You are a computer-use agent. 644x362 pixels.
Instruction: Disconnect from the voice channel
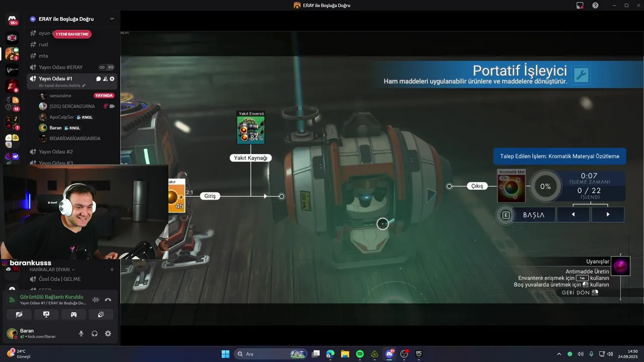(x=108, y=300)
